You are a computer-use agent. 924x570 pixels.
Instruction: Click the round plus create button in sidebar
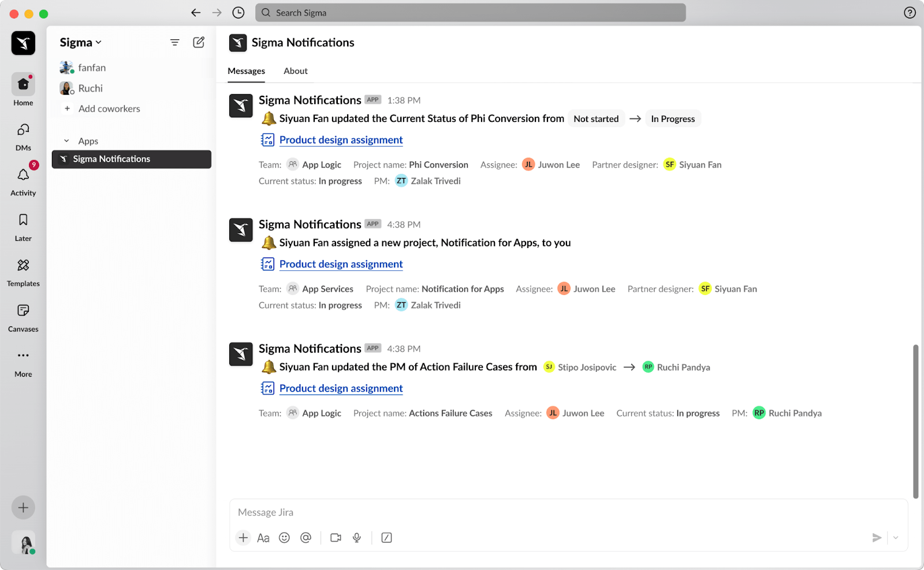click(23, 508)
